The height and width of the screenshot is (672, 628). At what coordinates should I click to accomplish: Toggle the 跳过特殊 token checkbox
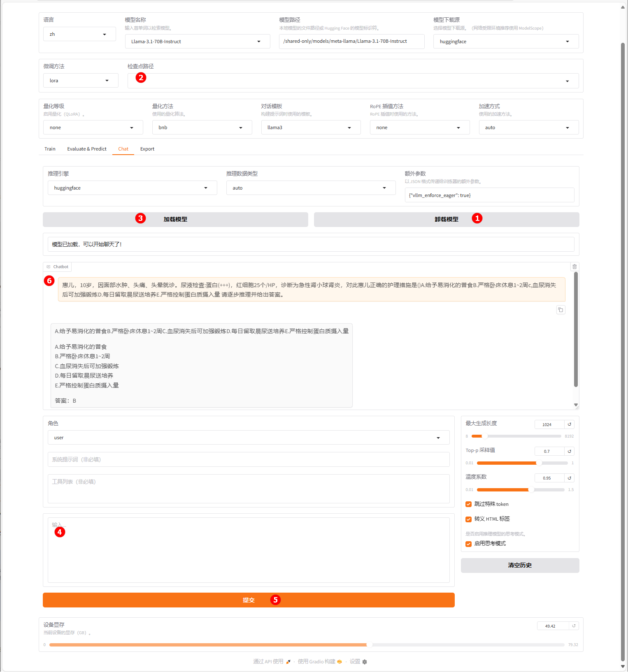[468, 504]
